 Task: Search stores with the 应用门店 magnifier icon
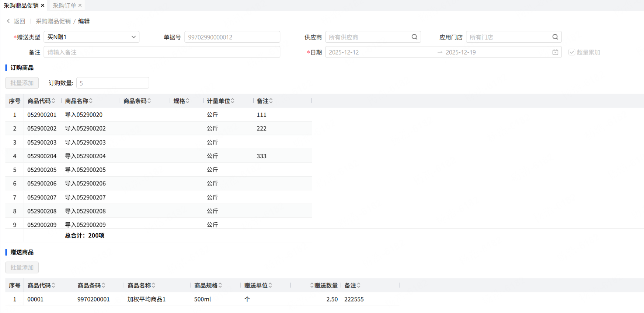555,37
